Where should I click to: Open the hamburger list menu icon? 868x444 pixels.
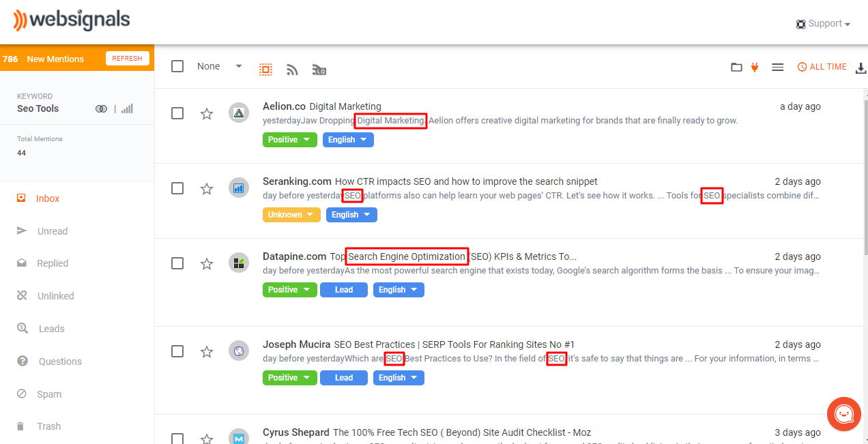coord(777,67)
